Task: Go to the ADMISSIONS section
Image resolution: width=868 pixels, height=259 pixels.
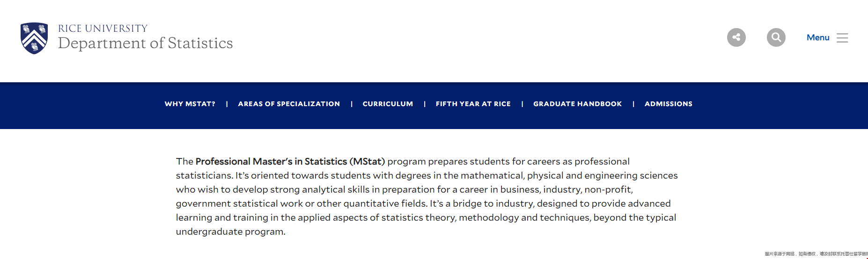Action: (668, 104)
